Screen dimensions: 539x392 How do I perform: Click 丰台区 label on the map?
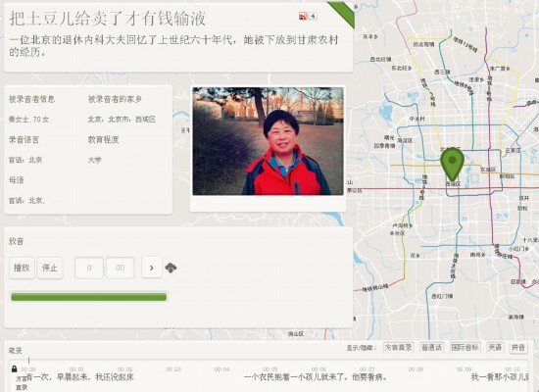point(397,233)
